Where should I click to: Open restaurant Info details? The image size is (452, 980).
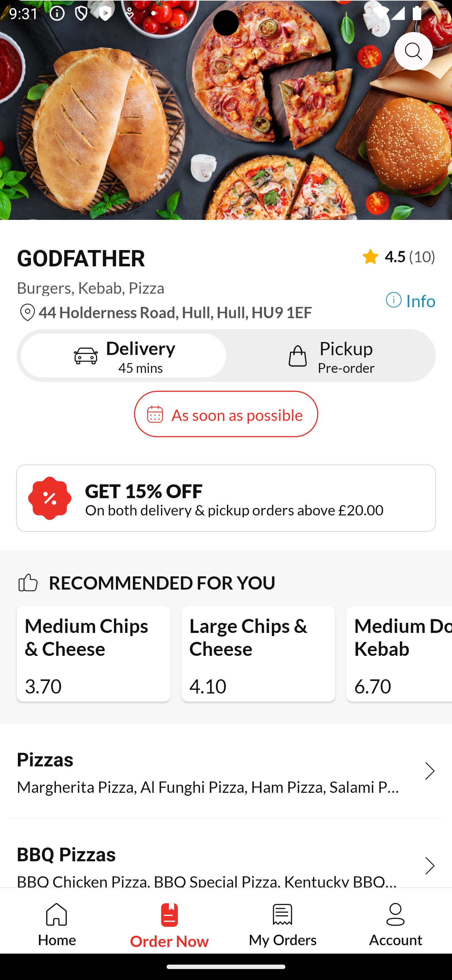point(411,301)
